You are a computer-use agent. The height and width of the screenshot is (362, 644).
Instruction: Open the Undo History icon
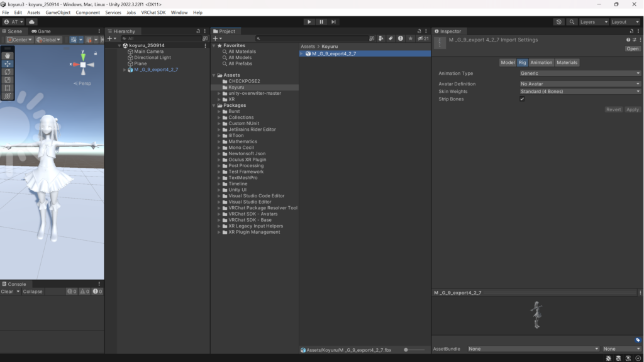pyautogui.click(x=559, y=22)
